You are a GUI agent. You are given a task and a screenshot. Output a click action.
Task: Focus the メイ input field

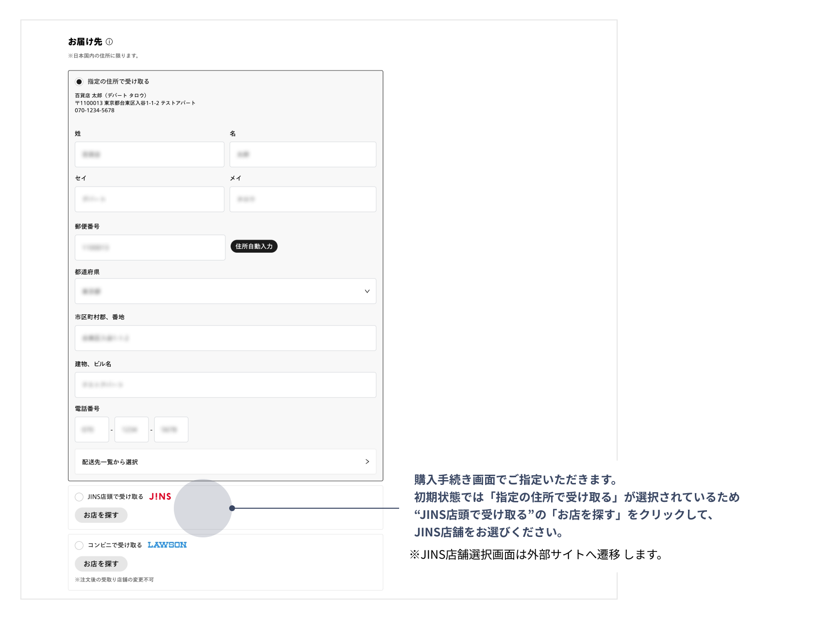coord(302,199)
